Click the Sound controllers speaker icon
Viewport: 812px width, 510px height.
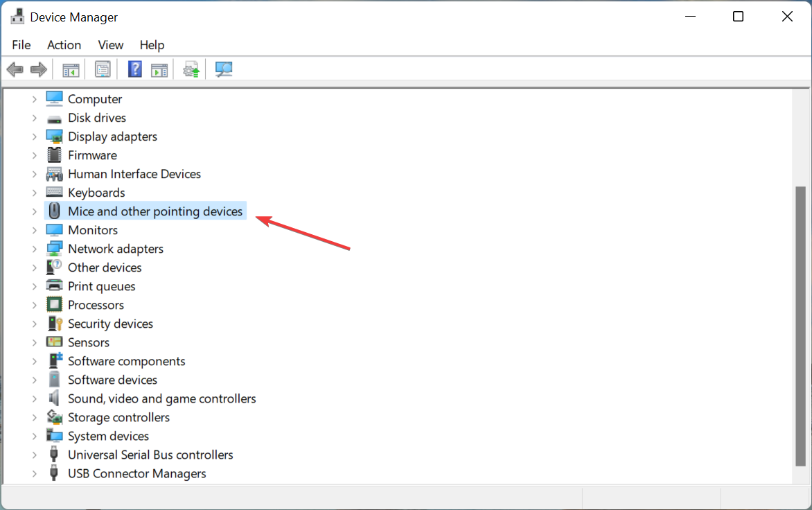[x=54, y=398]
